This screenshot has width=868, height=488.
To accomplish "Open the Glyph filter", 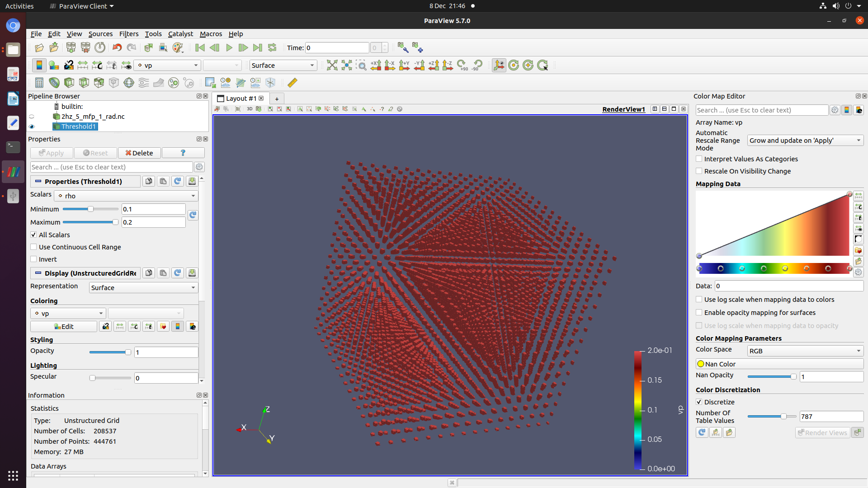I will 128,83.
